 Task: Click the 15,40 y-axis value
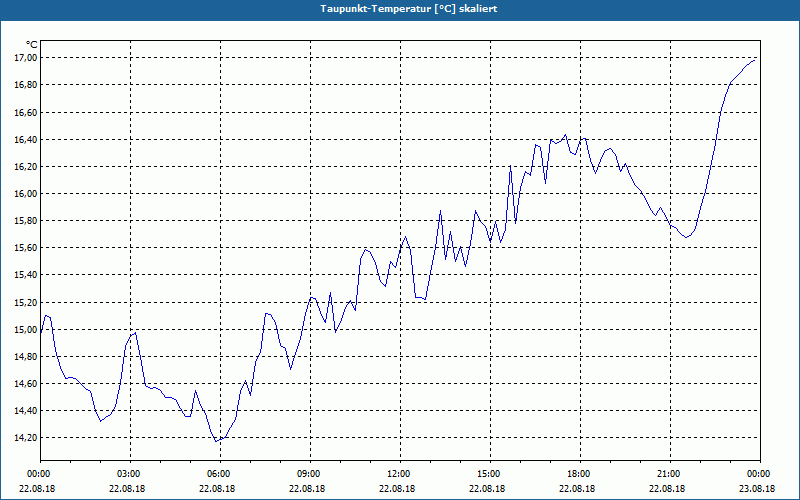click(x=26, y=275)
